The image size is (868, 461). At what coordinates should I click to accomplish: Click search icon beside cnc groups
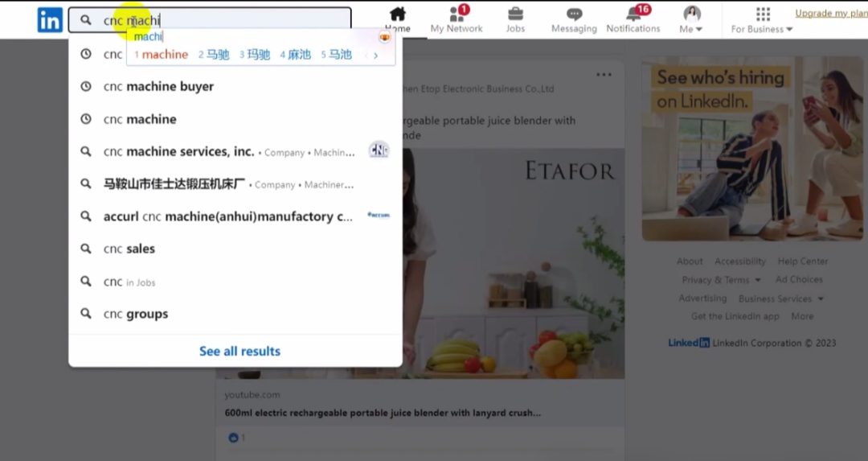pyautogui.click(x=86, y=314)
